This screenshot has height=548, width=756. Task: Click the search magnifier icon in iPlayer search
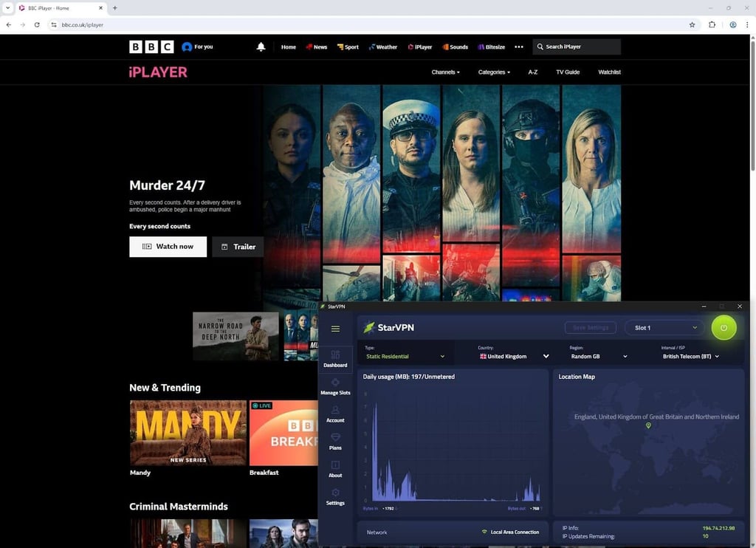540,47
